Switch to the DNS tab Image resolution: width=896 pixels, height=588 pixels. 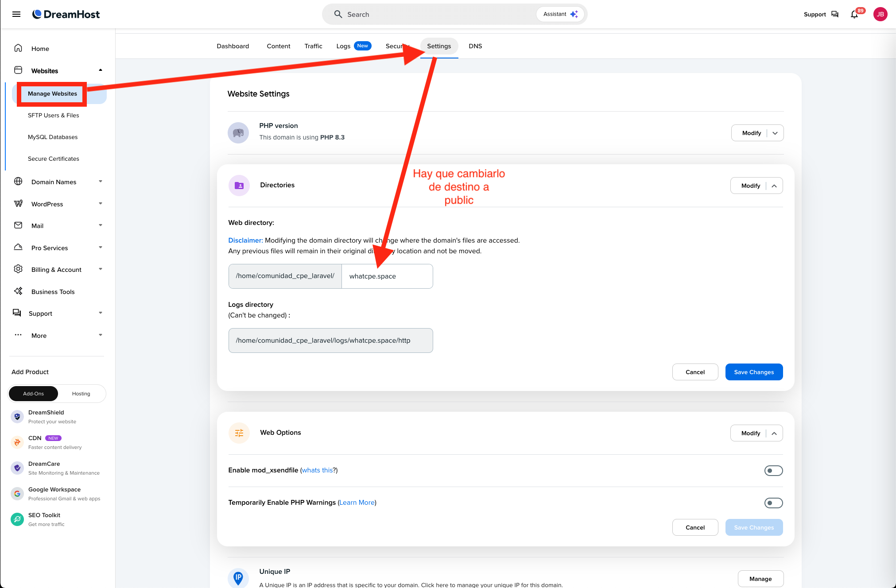(475, 46)
